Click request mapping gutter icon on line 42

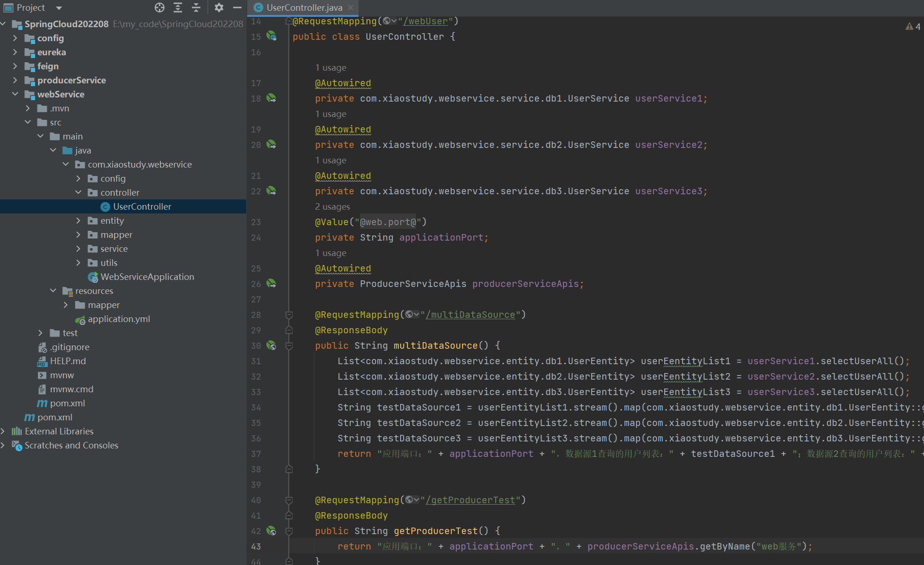tap(271, 531)
